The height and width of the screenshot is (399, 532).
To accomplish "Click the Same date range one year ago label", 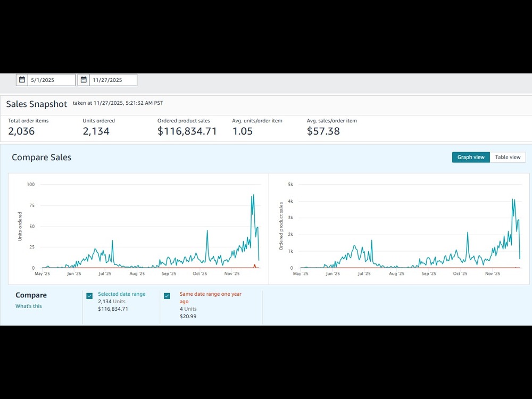I will (x=210, y=297).
